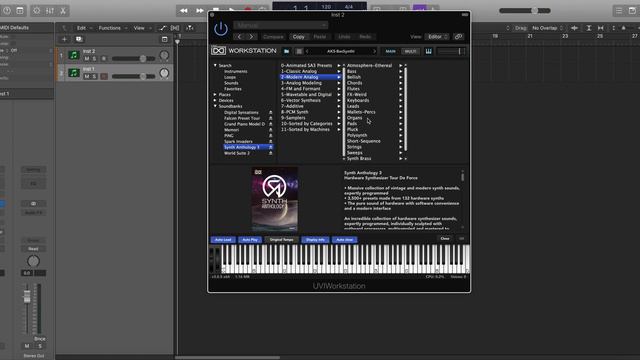Select 3-Analog Modeling folder
Screen dimensions: 640x360
point(301,83)
